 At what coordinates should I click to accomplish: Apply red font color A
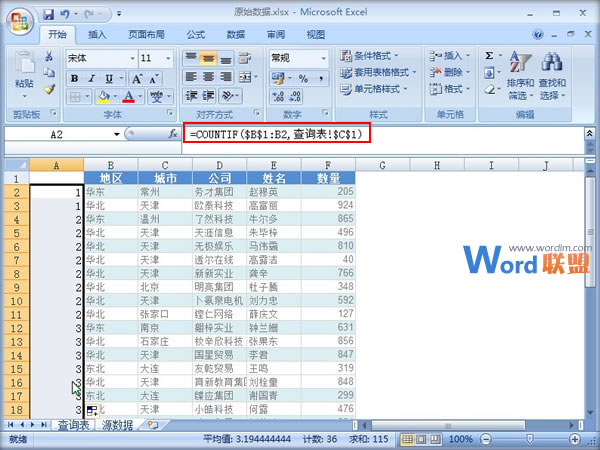pos(129,96)
